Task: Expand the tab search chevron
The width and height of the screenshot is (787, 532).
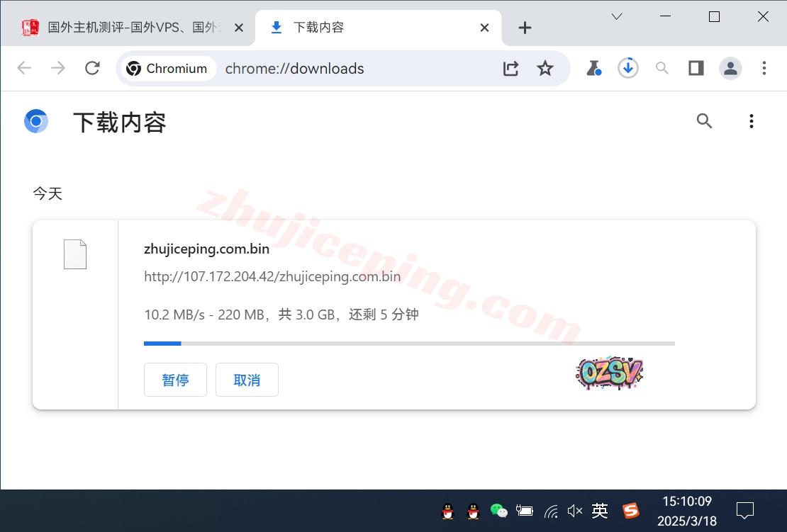Action: 617,16
